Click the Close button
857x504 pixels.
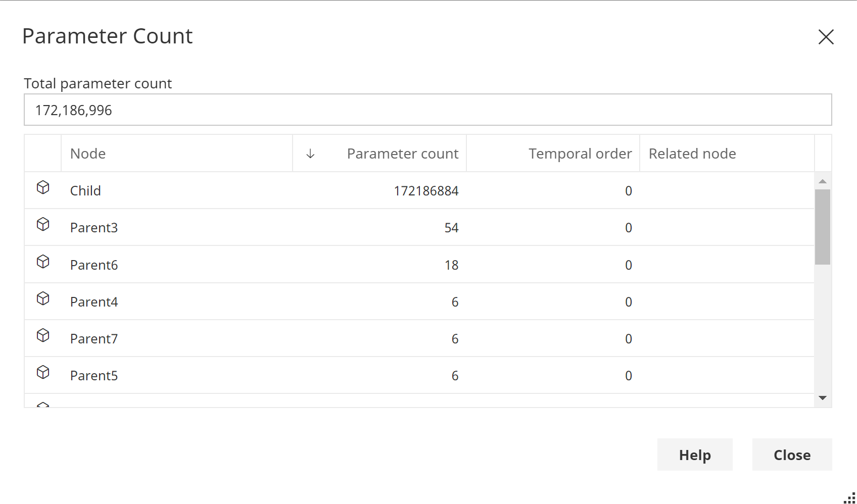pyautogui.click(x=791, y=455)
